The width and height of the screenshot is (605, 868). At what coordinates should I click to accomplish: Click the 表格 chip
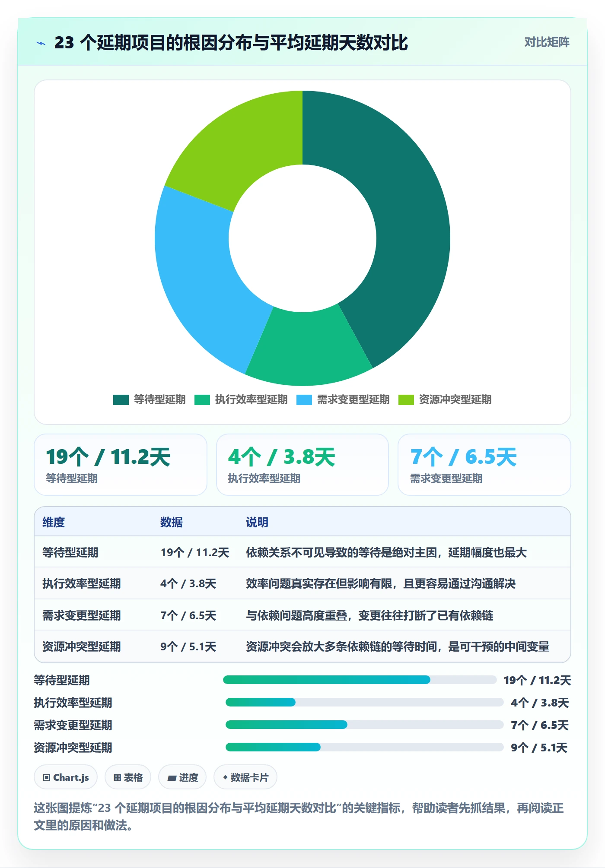pyautogui.click(x=128, y=777)
